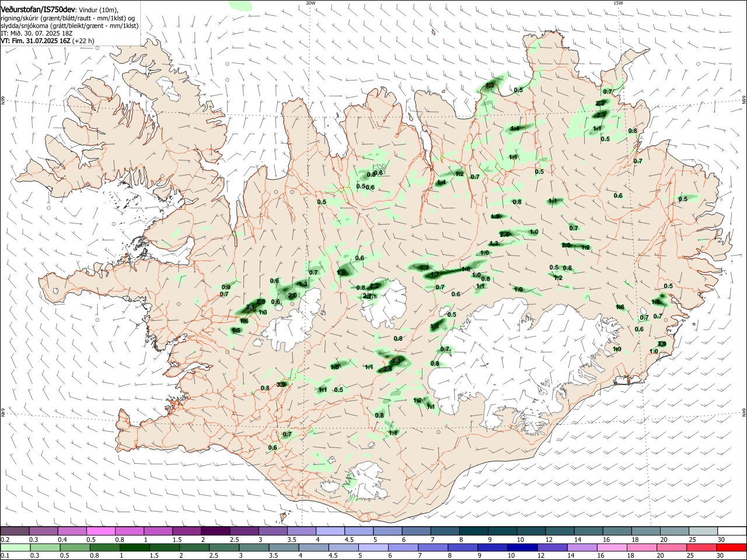The image size is (747, 560).
Task: Click the 'slydda/snjókoma' legend description line
Action: 69,26
